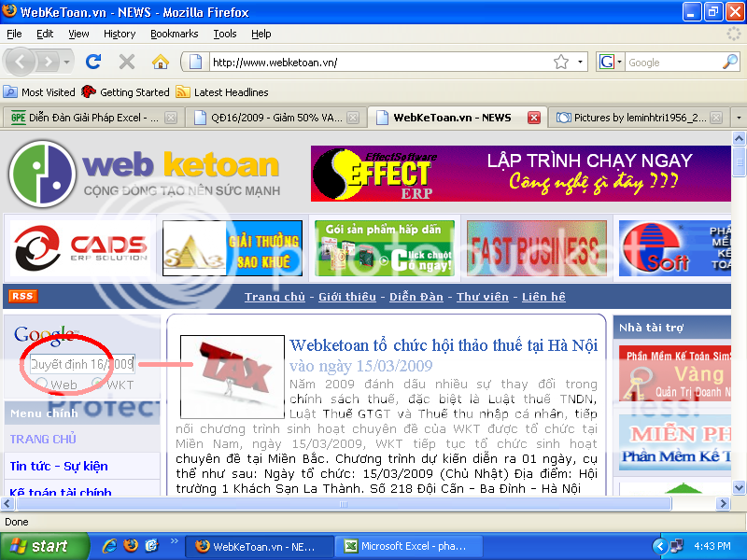The width and height of the screenshot is (747, 560).
Task: Open the address bar history dropdown
Action: coord(581,63)
